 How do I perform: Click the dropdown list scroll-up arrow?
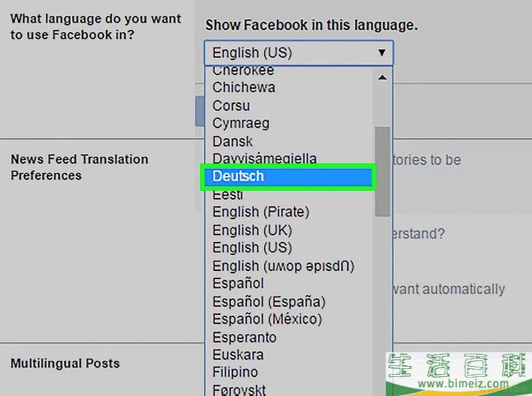click(382, 77)
